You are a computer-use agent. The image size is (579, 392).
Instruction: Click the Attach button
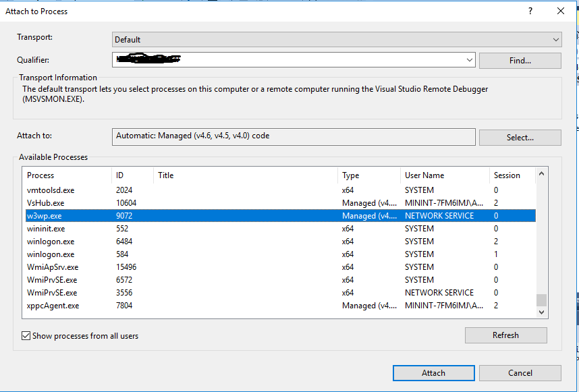[x=433, y=372]
